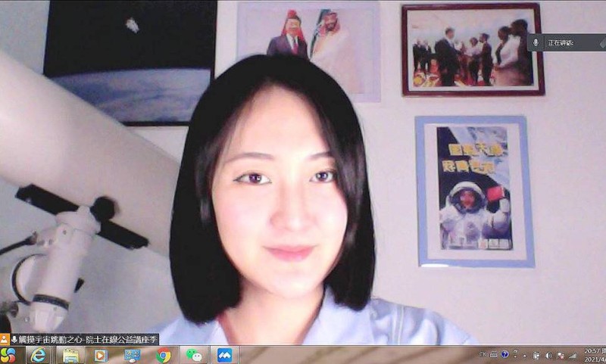Viewport: 606px width, 364px height.
Task: Open the network display taskbar icon
Action: pos(132,355)
